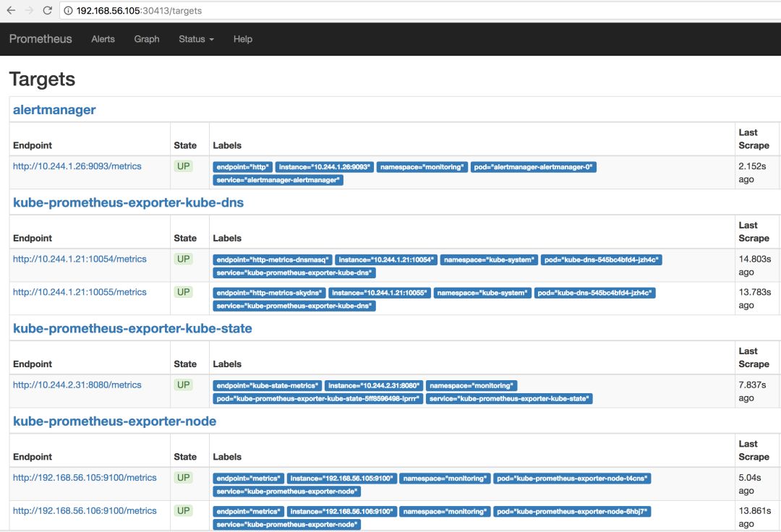The image size is (781, 532).
Task: Open endpoint http://10.244.1.21:10055/metrics
Action: point(80,292)
